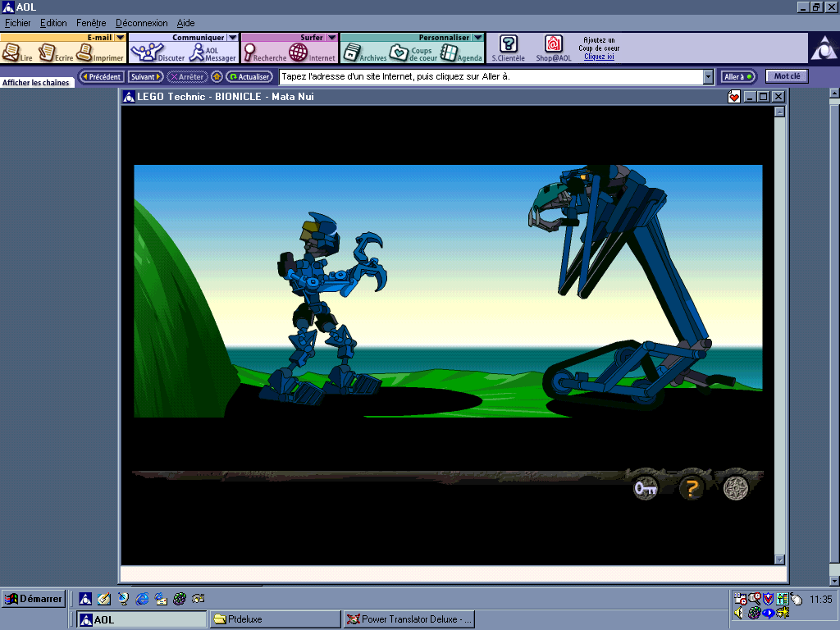Open the Fichier menu

(18, 23)
